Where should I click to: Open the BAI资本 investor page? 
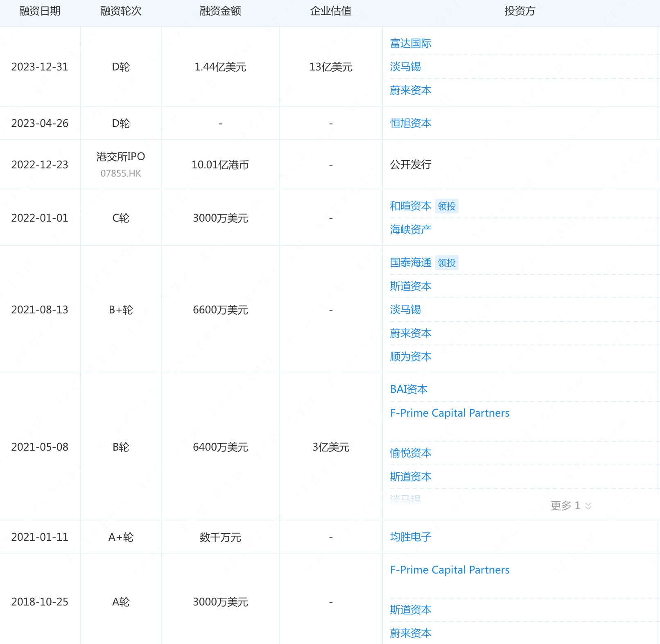click(x=409, y=389)
